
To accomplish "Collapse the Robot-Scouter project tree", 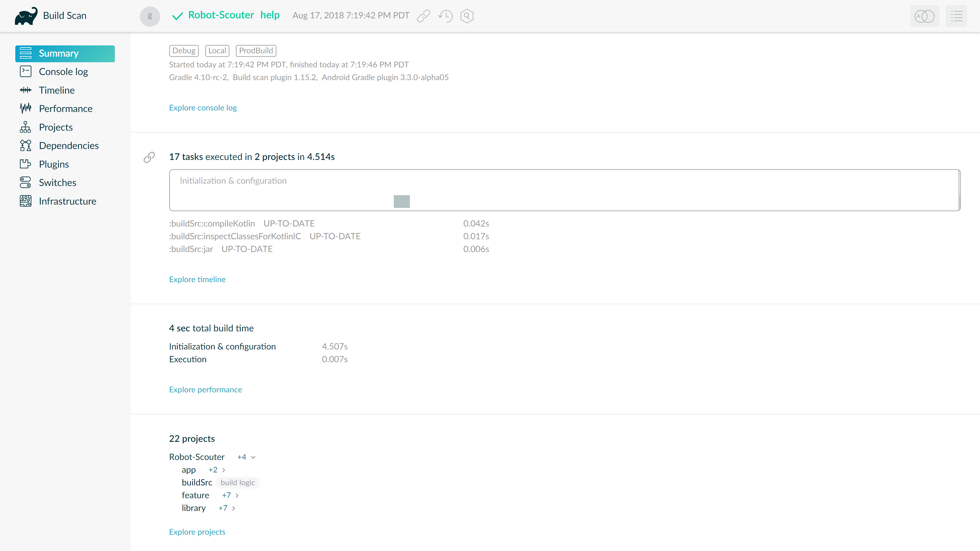I will click(253, 457).
